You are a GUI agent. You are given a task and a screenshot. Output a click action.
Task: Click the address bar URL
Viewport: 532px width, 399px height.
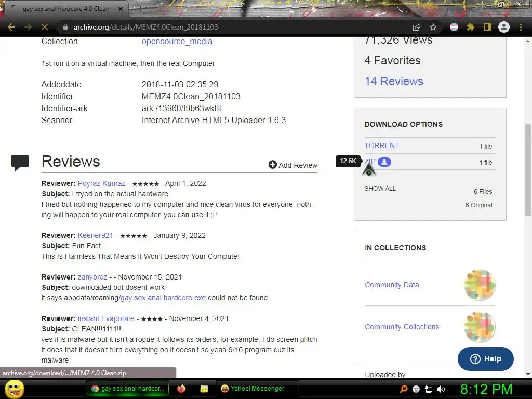(x=146, y=27)
